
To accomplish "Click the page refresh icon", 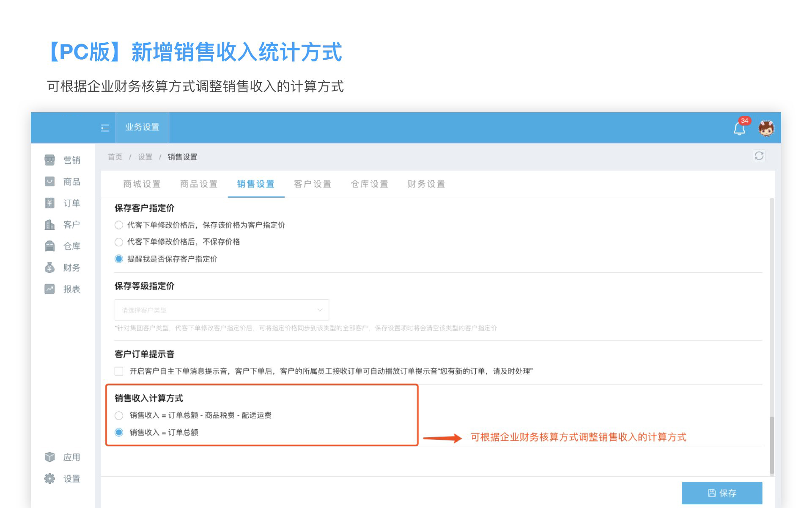I will [759, 156].
